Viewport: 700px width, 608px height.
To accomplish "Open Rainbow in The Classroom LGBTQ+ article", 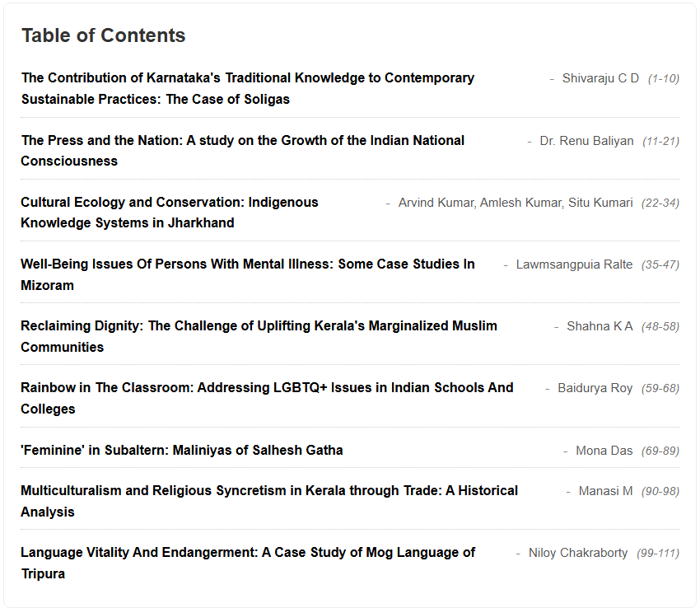I will tap(267, 398).
